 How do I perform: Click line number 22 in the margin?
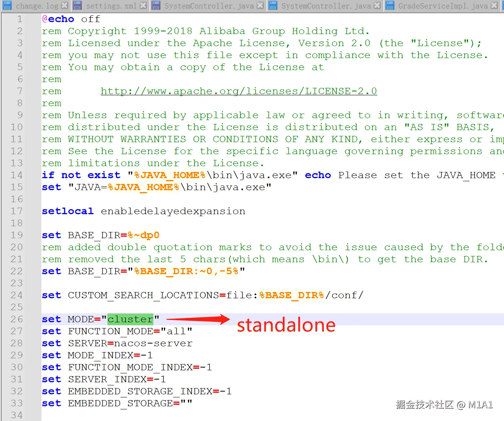coord(17,271)
